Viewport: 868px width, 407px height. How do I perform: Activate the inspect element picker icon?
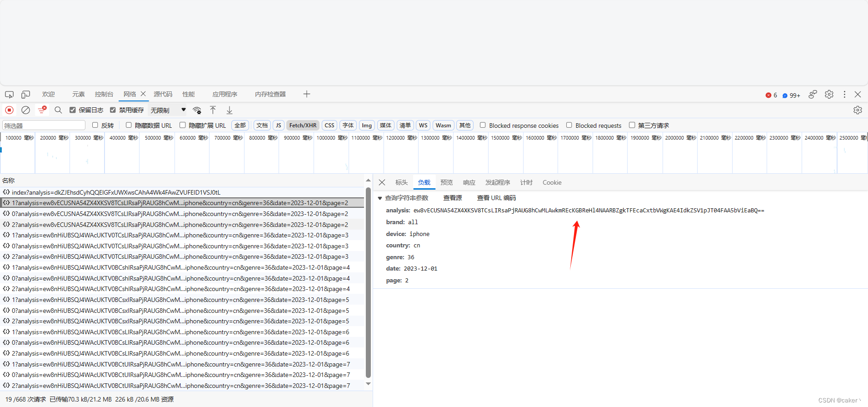9,95
